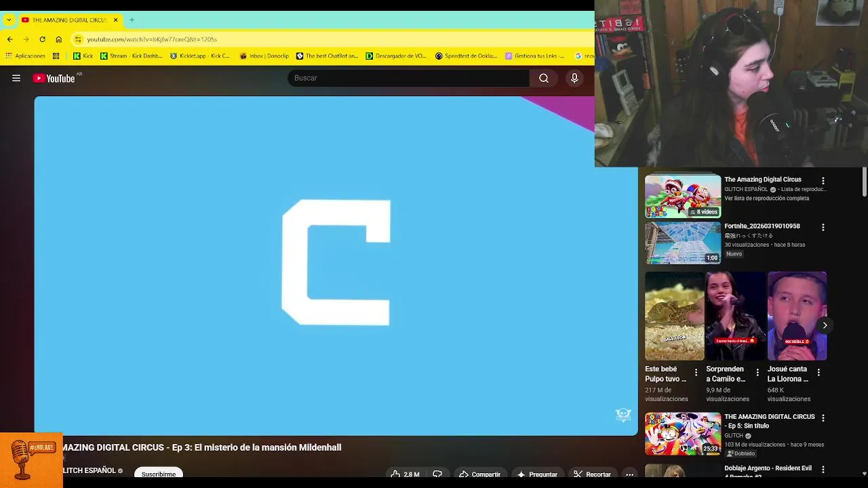Open the Kick bookmark
868x488 pixels.
[83, 56]
